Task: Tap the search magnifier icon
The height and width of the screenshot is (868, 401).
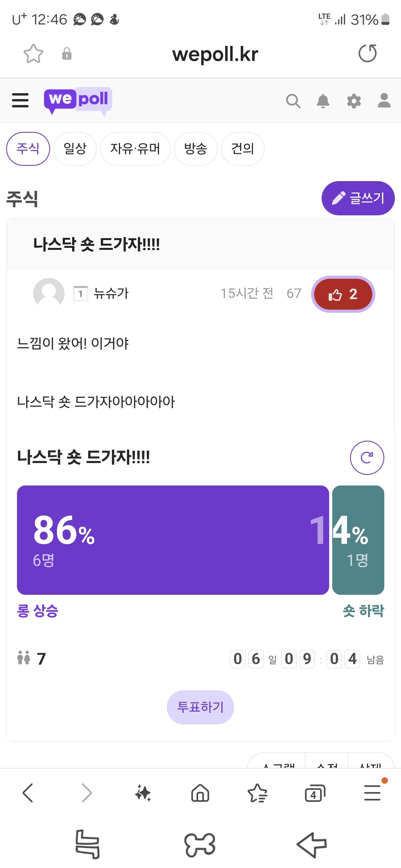Action: tap(293, 101)
